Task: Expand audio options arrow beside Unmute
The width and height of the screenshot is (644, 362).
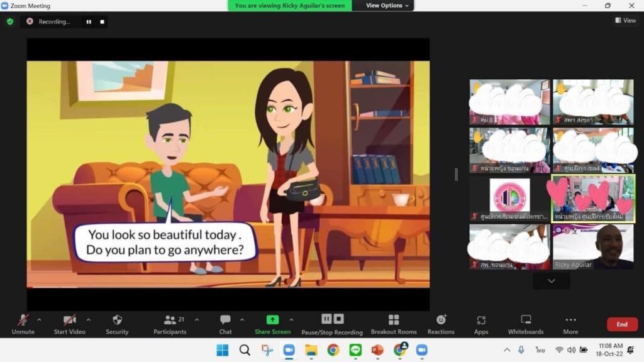Action: tap(39, 319)
